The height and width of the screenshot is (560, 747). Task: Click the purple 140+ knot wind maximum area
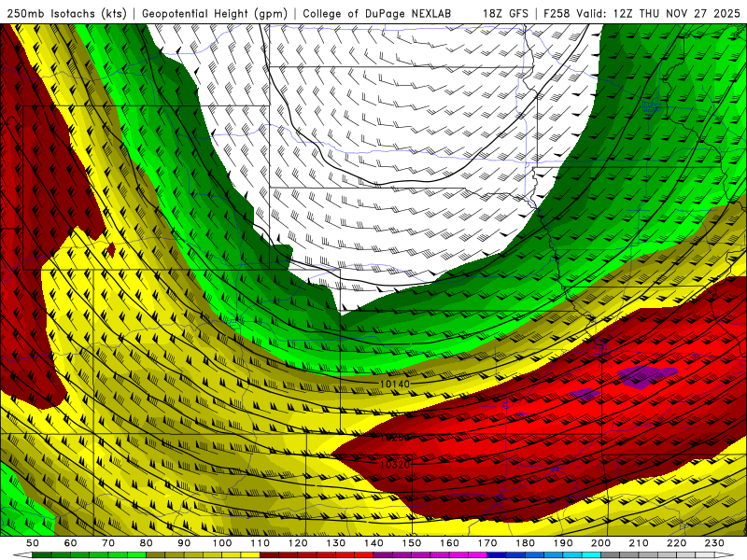tap(644, 376)
